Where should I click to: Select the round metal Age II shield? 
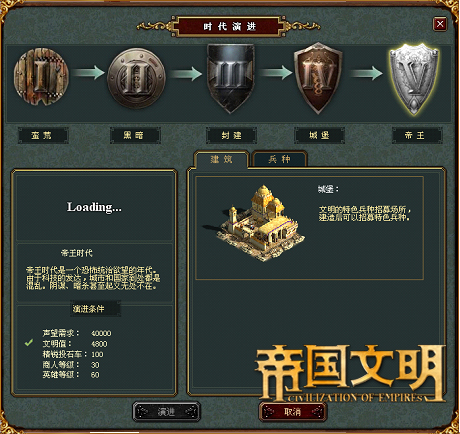click(136, 78)
